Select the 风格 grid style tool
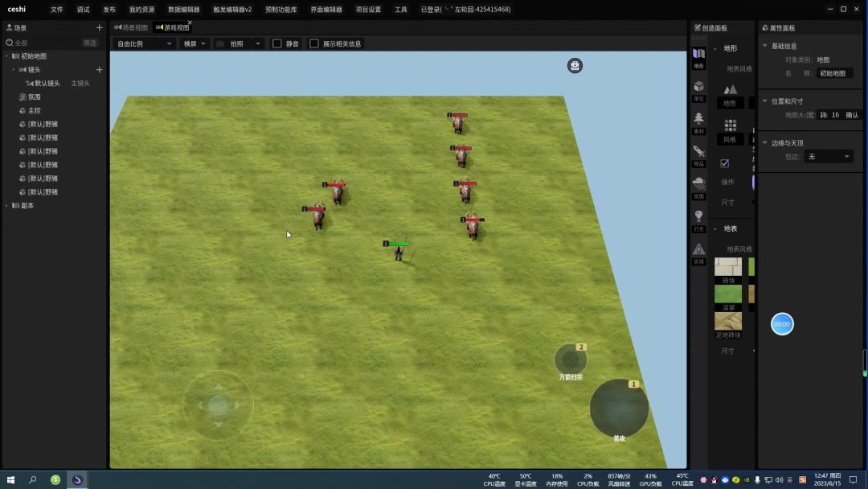Viewport: 868px width, 489px height. pos(730,131)
